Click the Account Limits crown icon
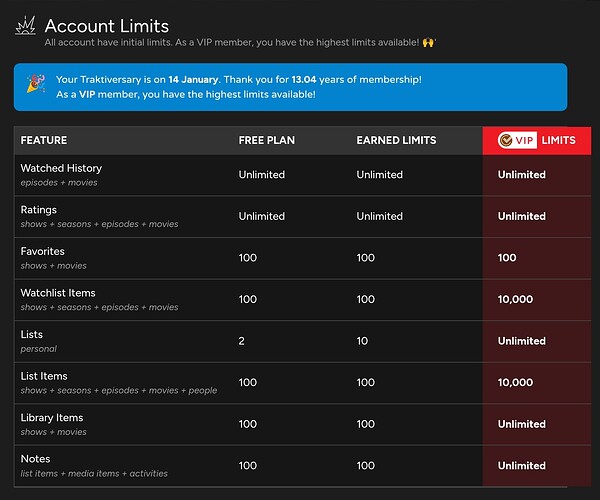This screenshot has height=500, width=600. coord(25,26)
